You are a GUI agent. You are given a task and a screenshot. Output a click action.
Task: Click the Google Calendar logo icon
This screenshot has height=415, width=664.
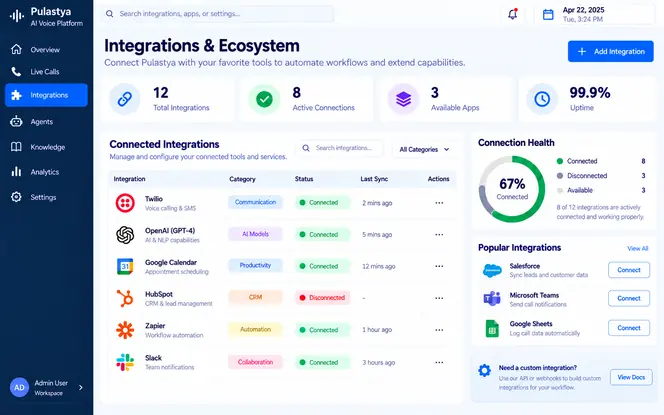[125, 266]
